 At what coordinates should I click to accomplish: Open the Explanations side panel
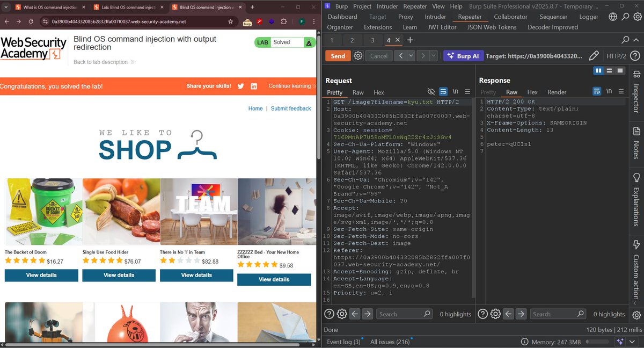tap(636, 199)
